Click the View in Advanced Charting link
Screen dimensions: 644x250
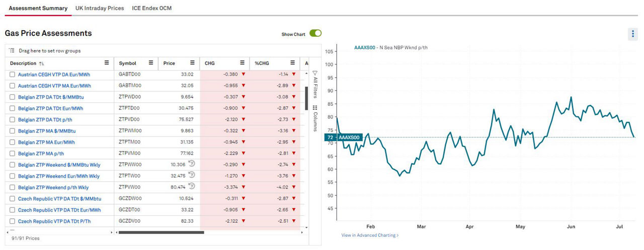pyautogui.click(x=370, y=235)
